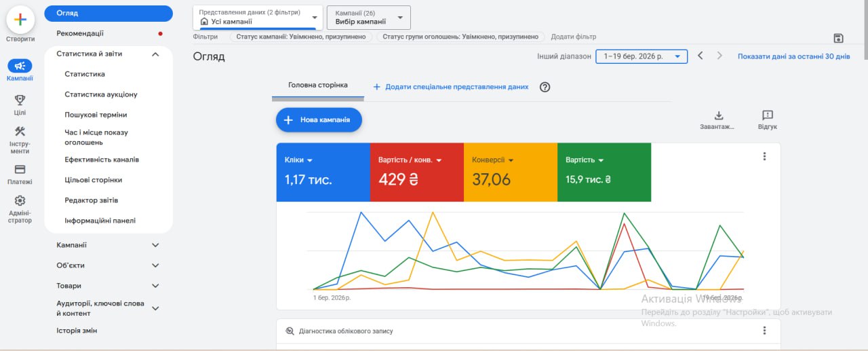868x351 pixels.
Task: Click the Фільтри label
Action: click(x=205, y=37)
